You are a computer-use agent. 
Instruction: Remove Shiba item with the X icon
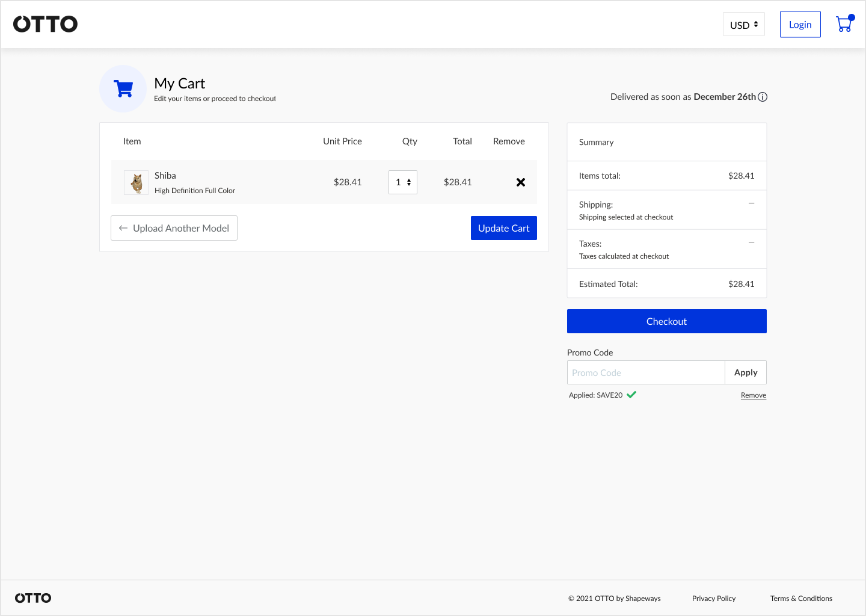[521, 182]
